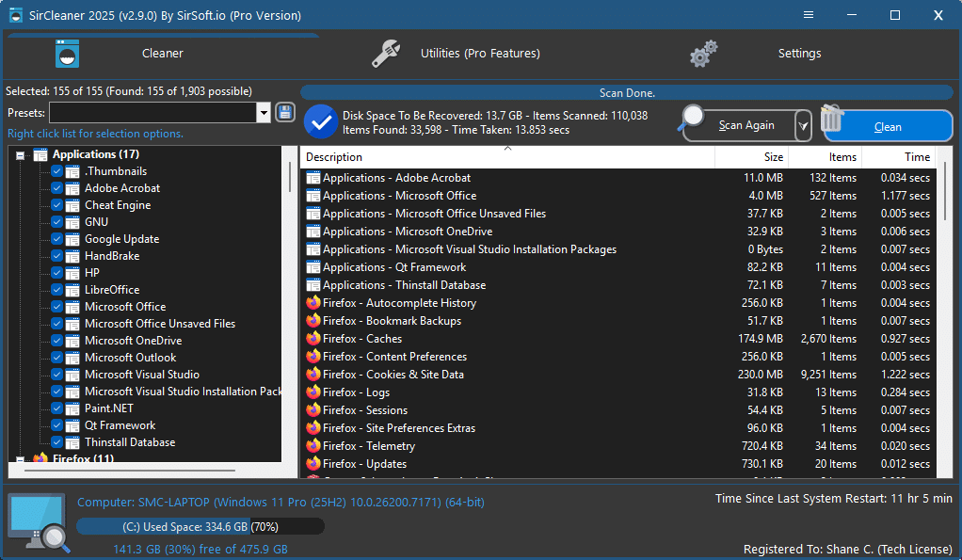This screenshot has height=560, width=962.
Task: Toggle the HandBrake checkbox
Action: coord(57,256)
